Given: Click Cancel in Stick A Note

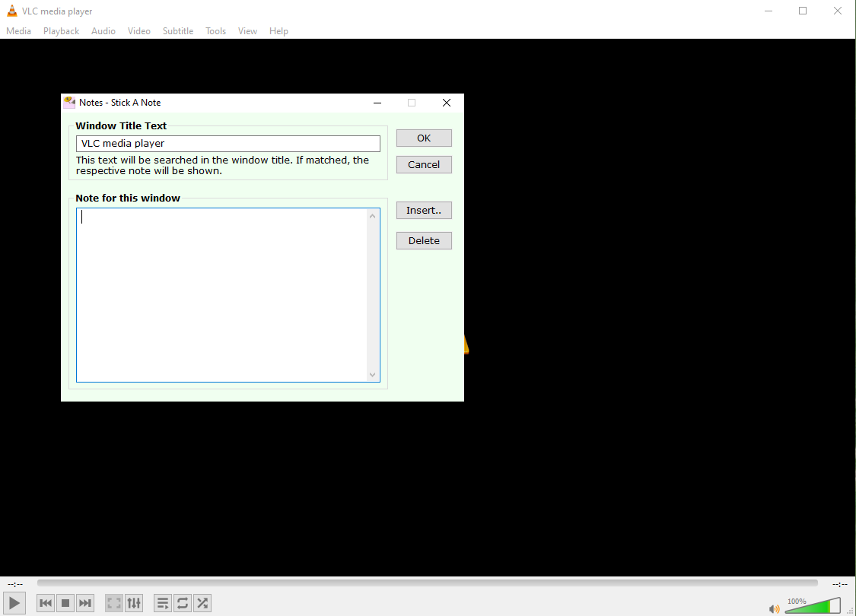Looking at the screenshot, I should click(424, 165).
